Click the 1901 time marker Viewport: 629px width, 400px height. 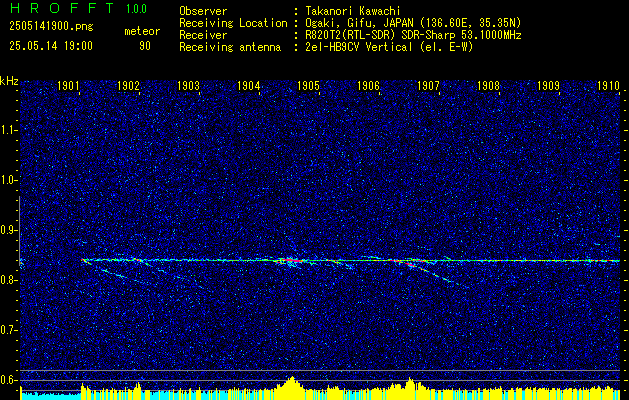click(x=68, y=85)
